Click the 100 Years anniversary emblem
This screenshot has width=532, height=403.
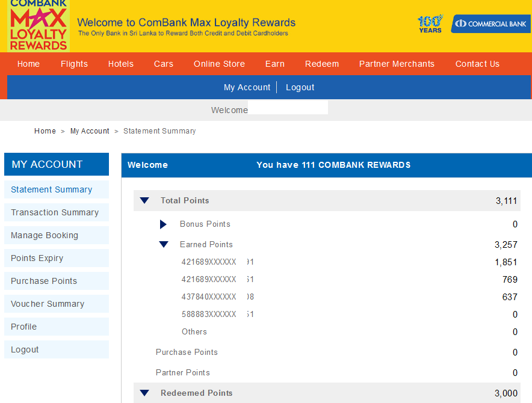430,23
